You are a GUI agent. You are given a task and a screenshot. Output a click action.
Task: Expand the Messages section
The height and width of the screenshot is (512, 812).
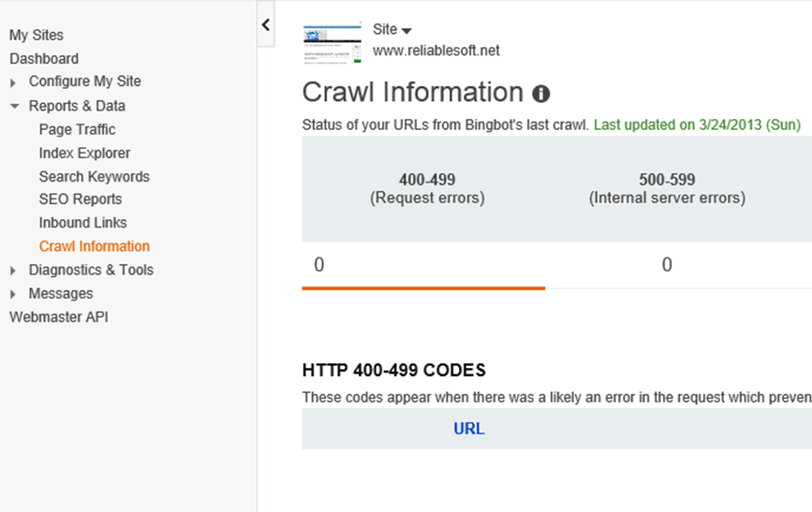pos(14,294)
